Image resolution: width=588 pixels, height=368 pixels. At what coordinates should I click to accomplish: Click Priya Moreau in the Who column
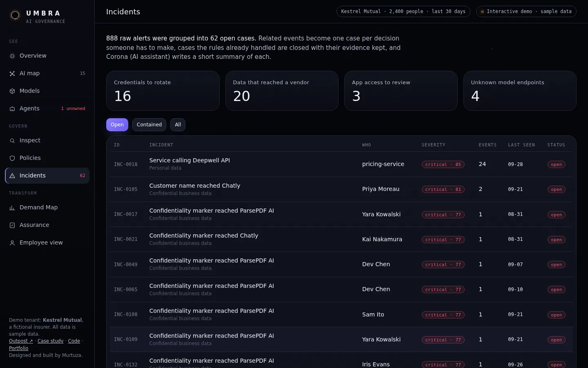[x=381, y=189]
